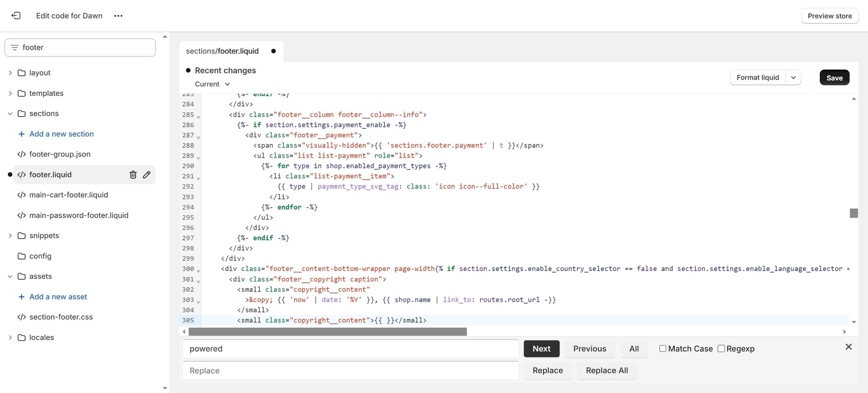The image size is (868, 393).
Task: Open the three-dot more actions menu
Action: pyautogui.click(x=118, y=16)
